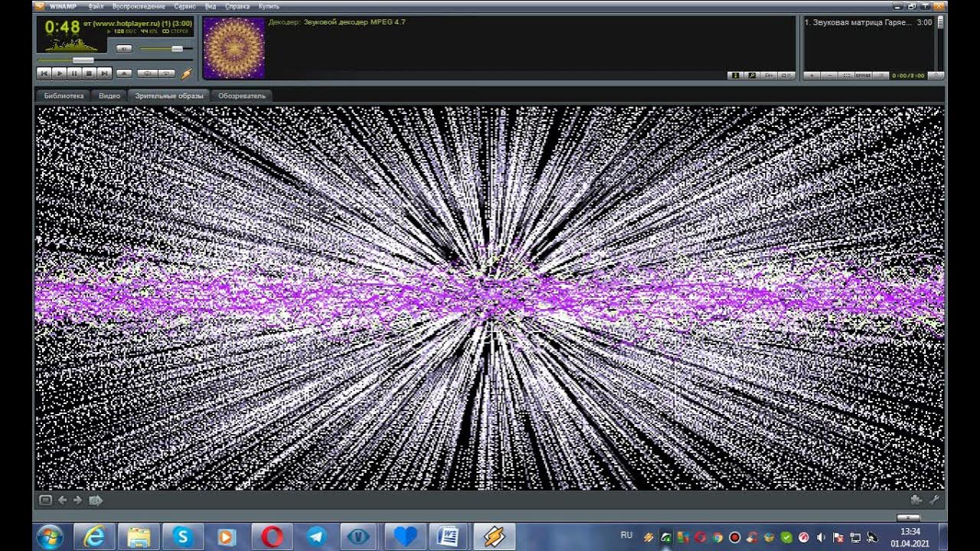Click the RU language indicator
This screenshot has width=980, height=551.
click(x=627, y=535)
